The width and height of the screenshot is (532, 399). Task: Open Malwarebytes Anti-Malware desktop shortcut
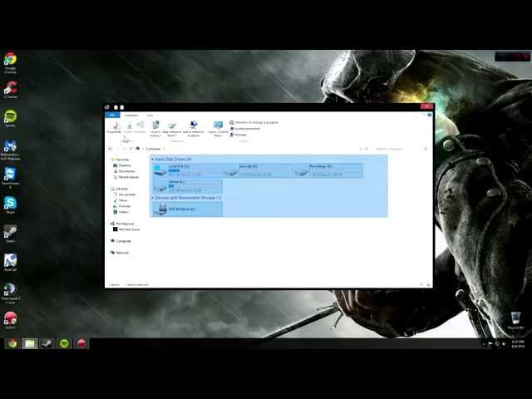click(x=10, y=150)
